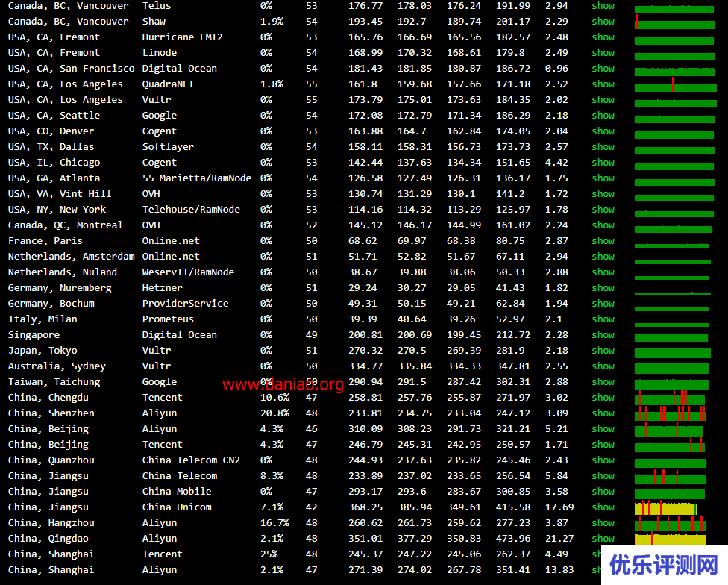Screen dimensions: 728x585
Task: Click show link for Vint Hill OVH
Action: [603, 194]
